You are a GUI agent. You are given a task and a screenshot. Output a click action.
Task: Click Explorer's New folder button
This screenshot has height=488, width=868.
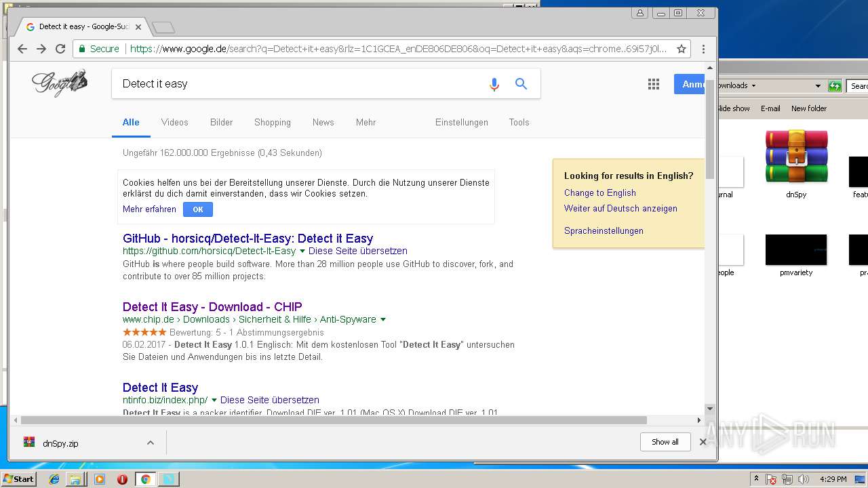809,108
